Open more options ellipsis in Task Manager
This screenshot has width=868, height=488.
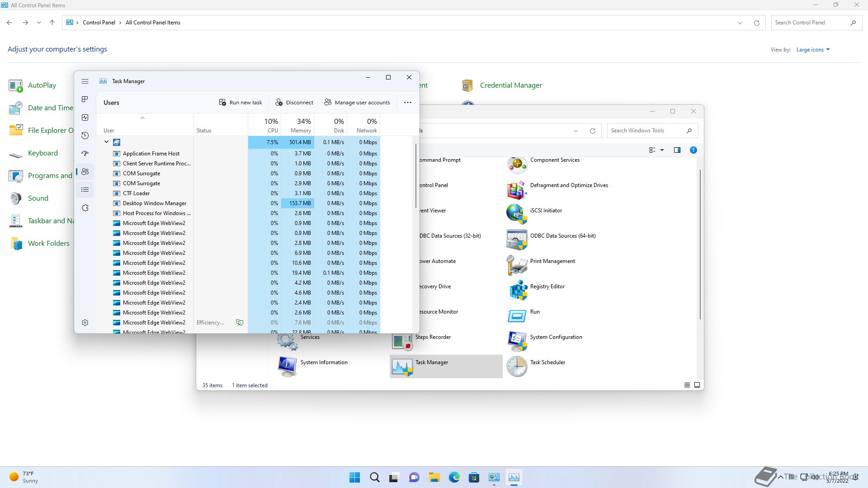point(408,103)
